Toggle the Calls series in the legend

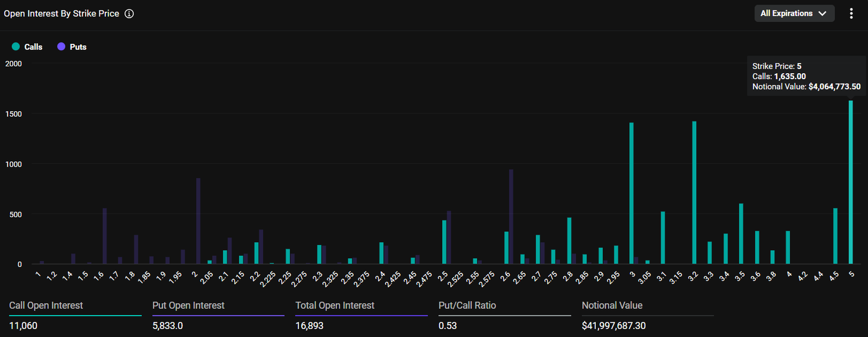27,47
